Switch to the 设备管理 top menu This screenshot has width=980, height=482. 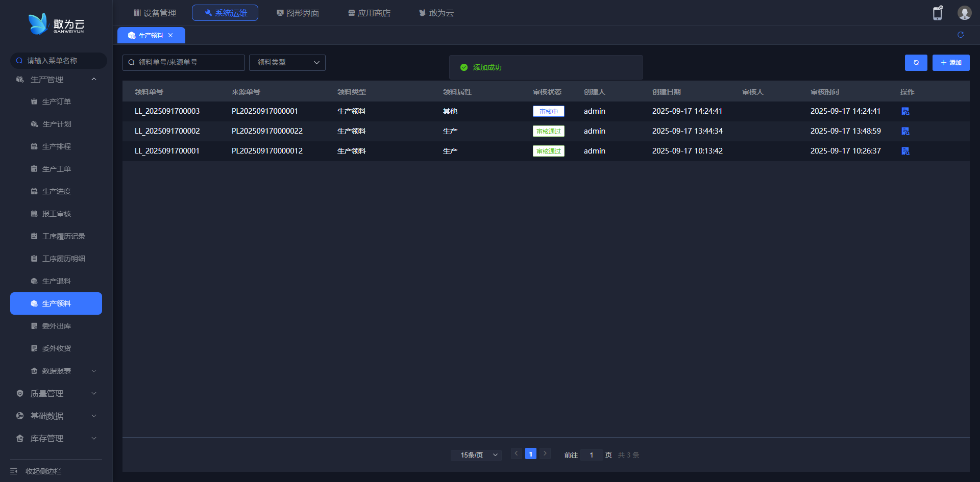coord(155,13)
